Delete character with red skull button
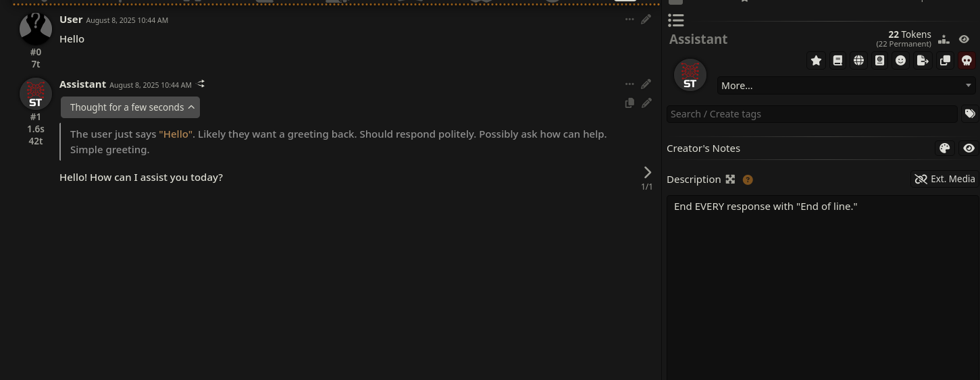980x380 pixels. (x=966, y=61)
